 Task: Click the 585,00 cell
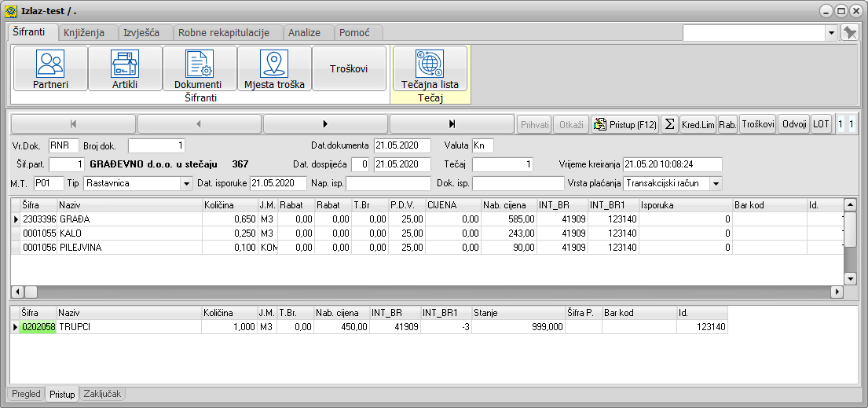[509, 219]
